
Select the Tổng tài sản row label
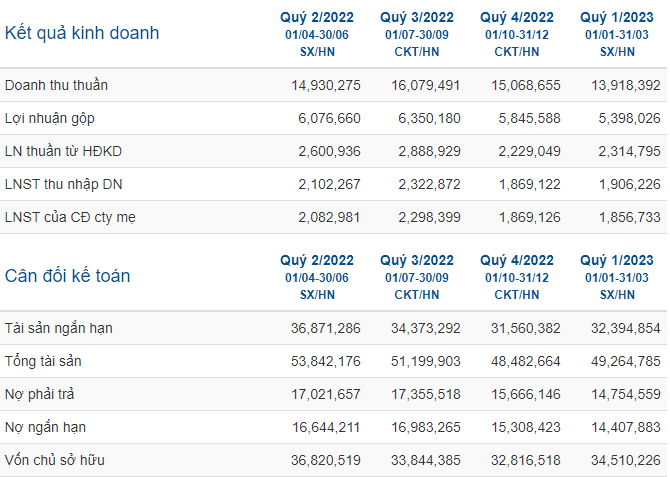43,361
